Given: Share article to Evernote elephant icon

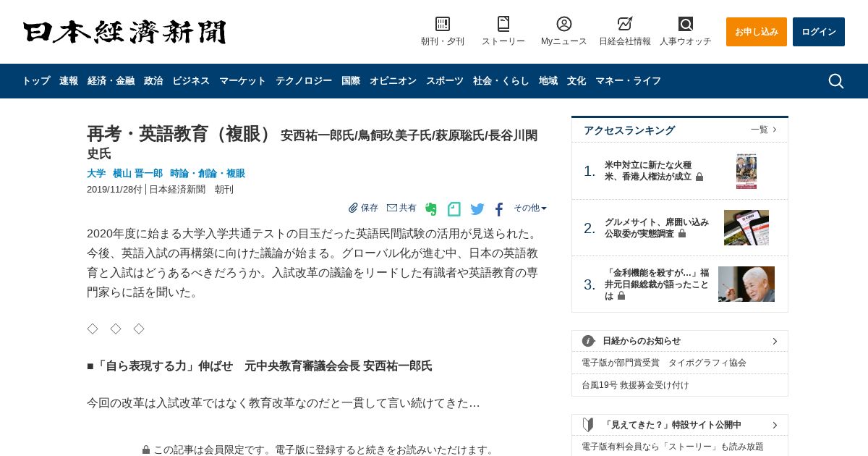Looking at the screenshot, I should coord(431,209).
